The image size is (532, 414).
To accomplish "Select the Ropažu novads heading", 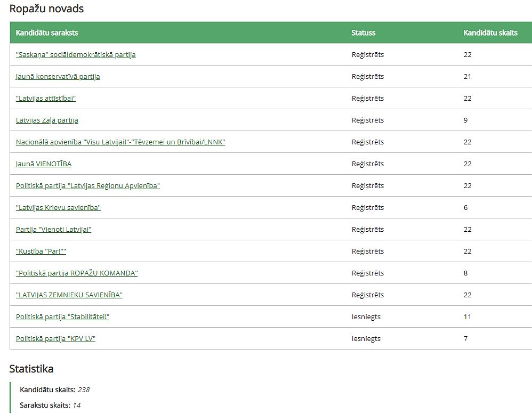I will (x=46, y=9).
